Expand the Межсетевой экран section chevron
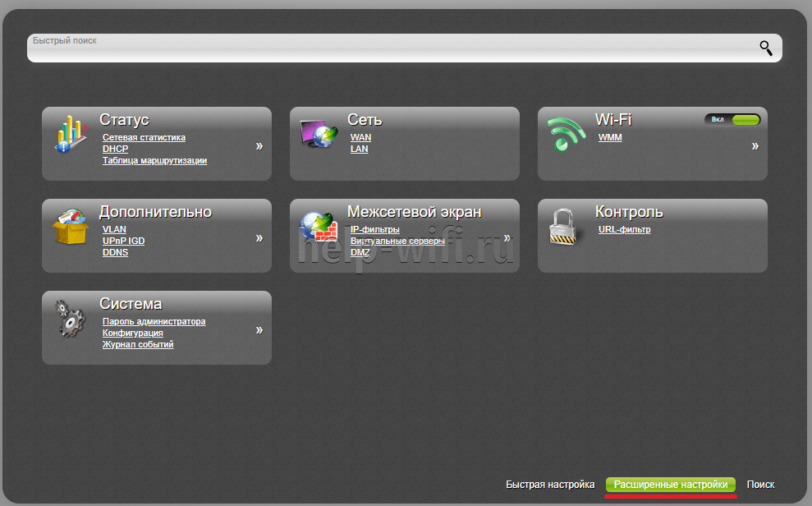This screenshot has height=506, width=812. tap(507, 238)
